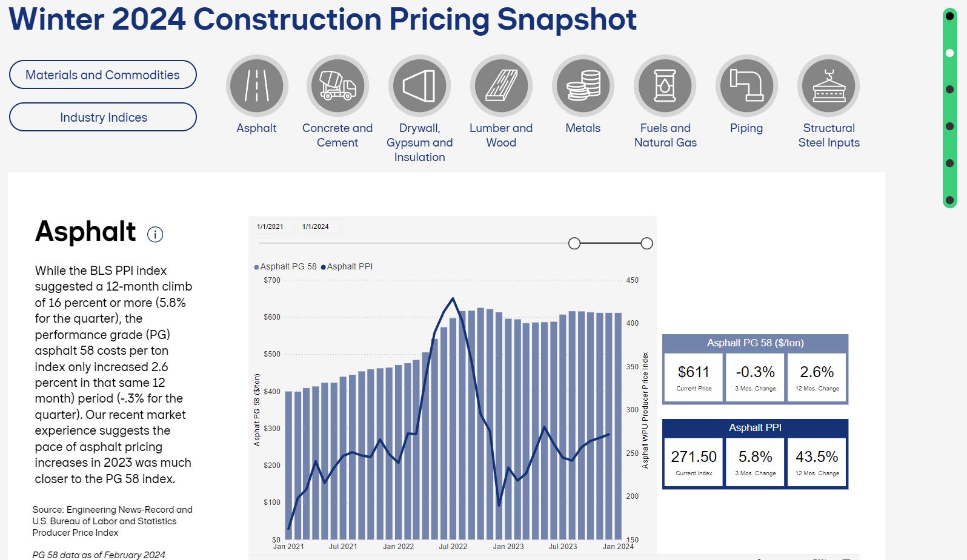Open the Structural Steel Inputs category
Viewport: 967px width, 560px height.
coord(828,85)
